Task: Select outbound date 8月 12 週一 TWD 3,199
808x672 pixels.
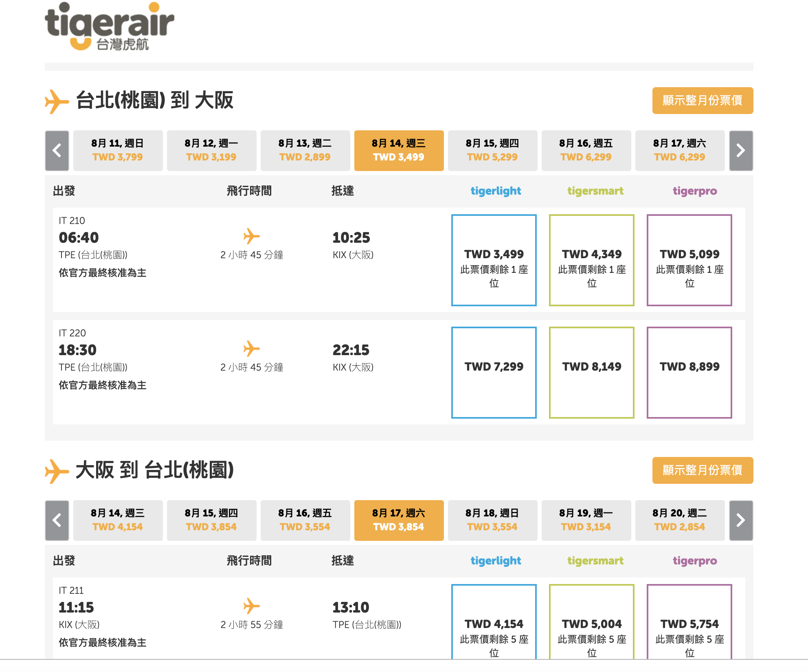Action: point(212,151)
